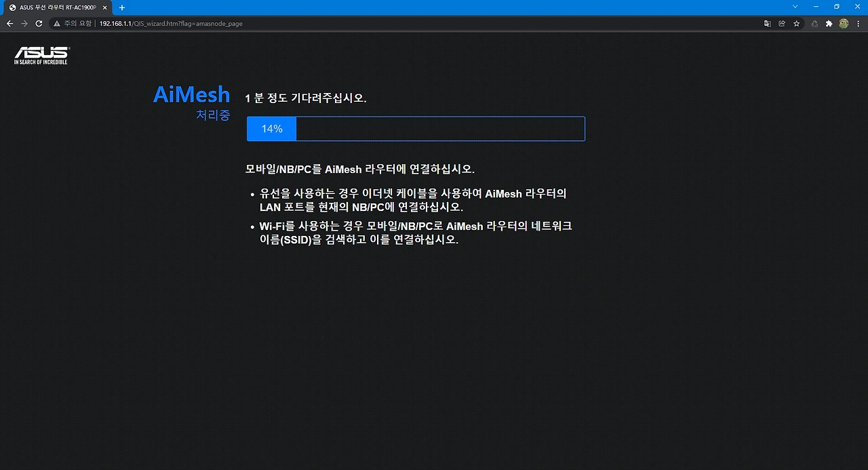Open a new tab with the plus button
This screenshot has width=868, height=470.
click(x=121, y=7)
